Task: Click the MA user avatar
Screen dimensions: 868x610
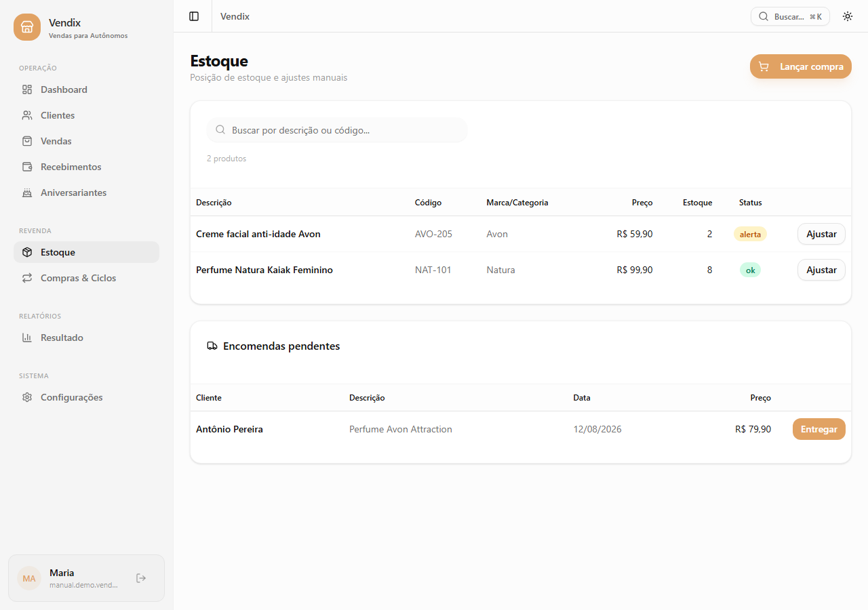Action: pyautogui.click(x=29, y=578)
